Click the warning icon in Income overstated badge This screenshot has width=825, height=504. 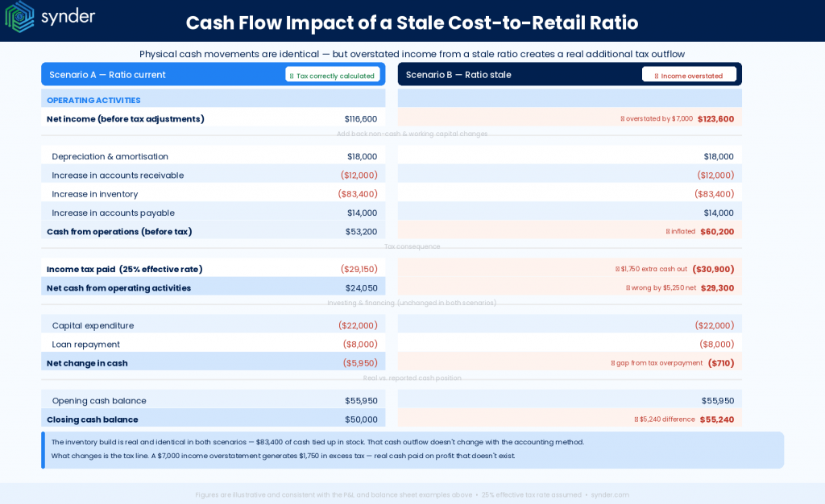(657, 74)
